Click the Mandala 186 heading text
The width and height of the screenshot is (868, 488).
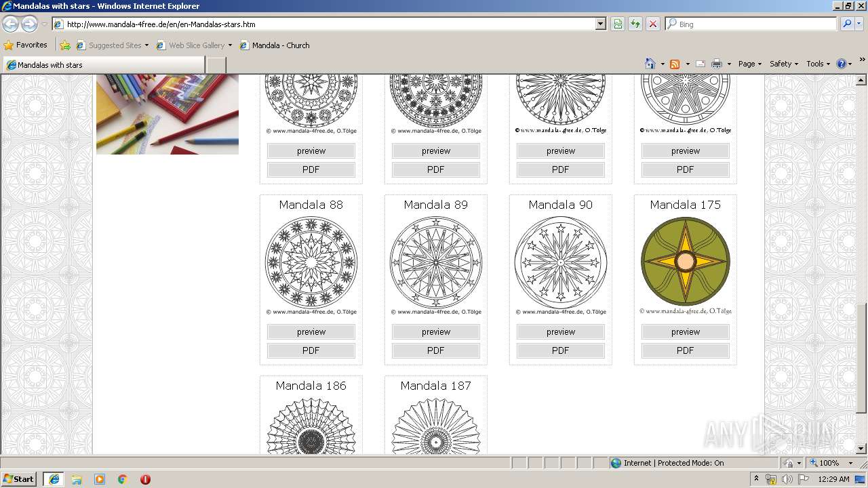point(311,386)
